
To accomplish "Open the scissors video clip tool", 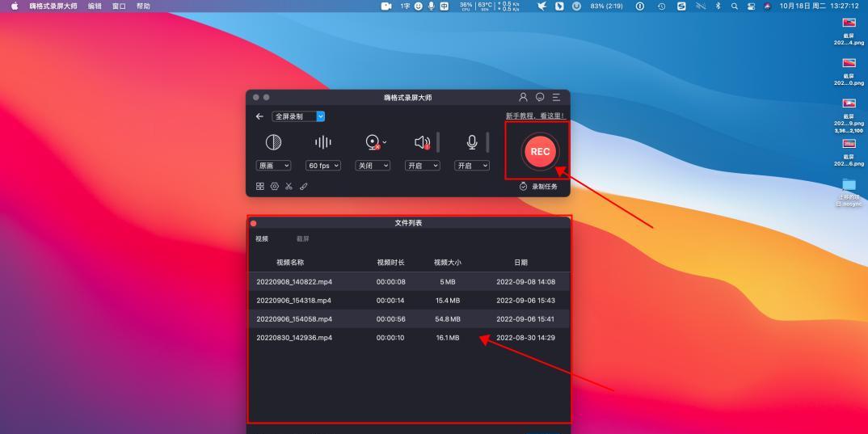I will point(289,187).
